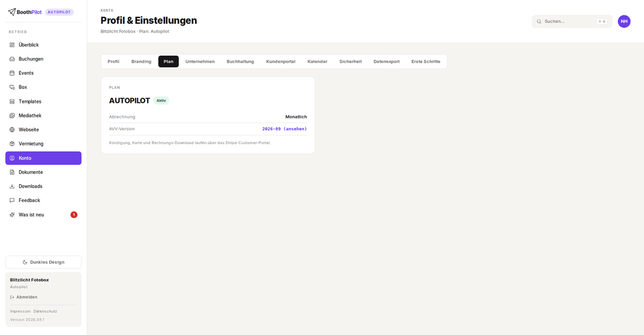Go to Vermietung
The image size is (644, 335).
click(x=43, y=144)
